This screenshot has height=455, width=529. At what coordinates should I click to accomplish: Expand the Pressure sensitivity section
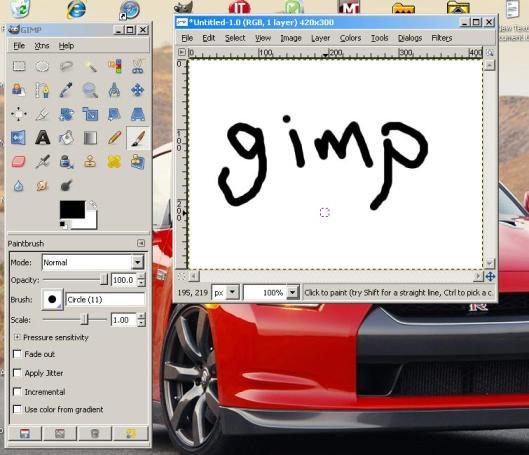17,337
